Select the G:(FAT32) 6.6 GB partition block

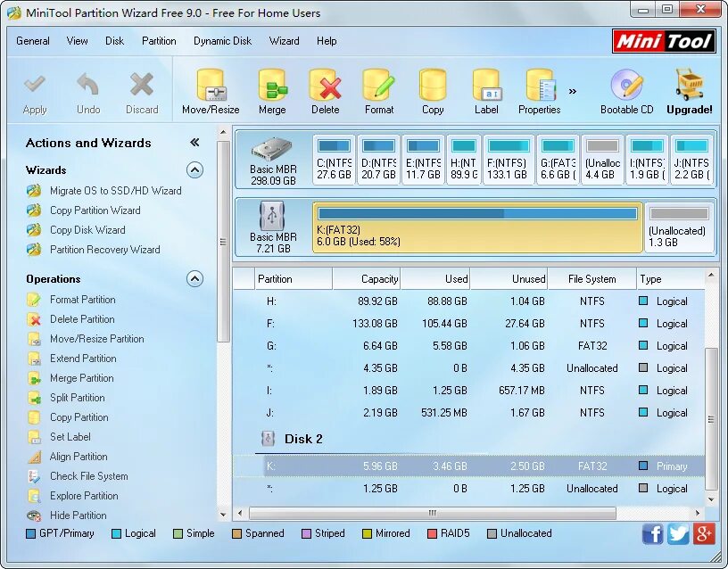(x=558, y=160)
